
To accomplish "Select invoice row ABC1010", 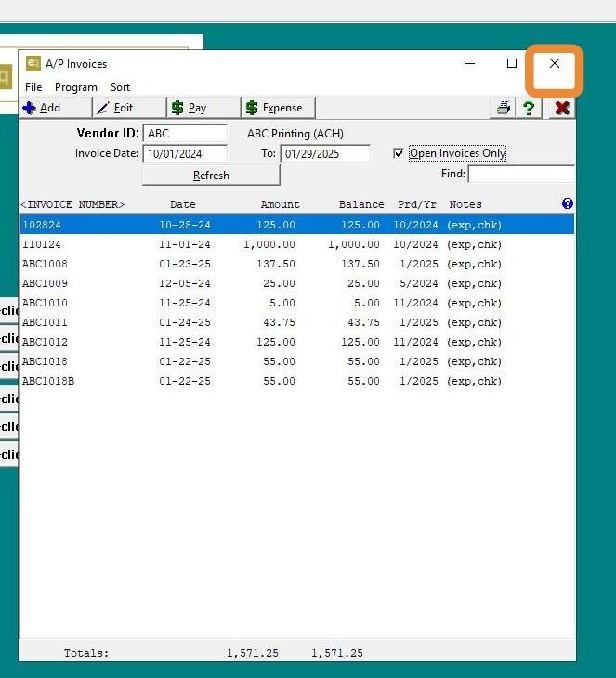I will [296, 303].
